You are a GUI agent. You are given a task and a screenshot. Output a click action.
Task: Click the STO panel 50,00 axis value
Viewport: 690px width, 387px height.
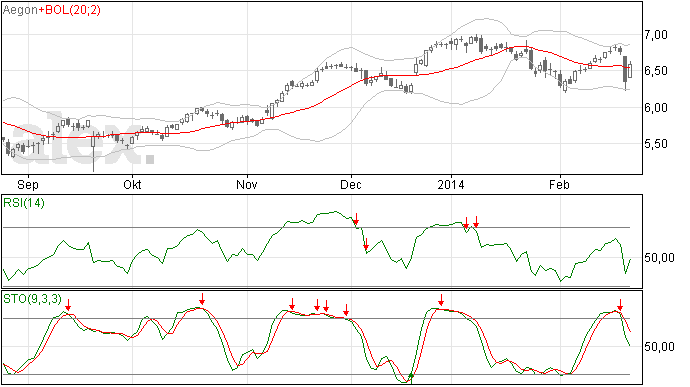[659, 347]
